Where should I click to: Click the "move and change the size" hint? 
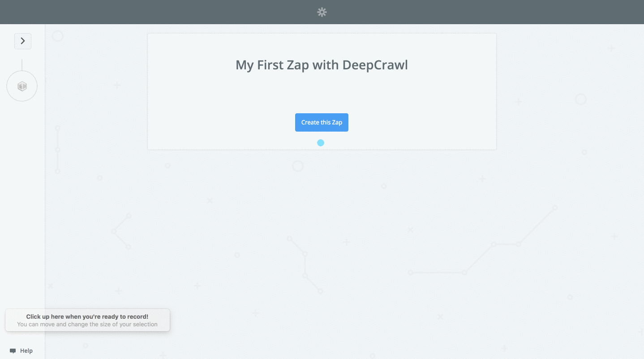[87, 325]
